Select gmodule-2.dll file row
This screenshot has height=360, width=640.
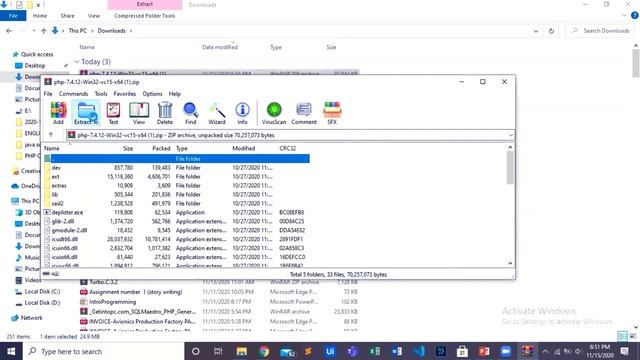pyautogui.click(x=176, y=230)
